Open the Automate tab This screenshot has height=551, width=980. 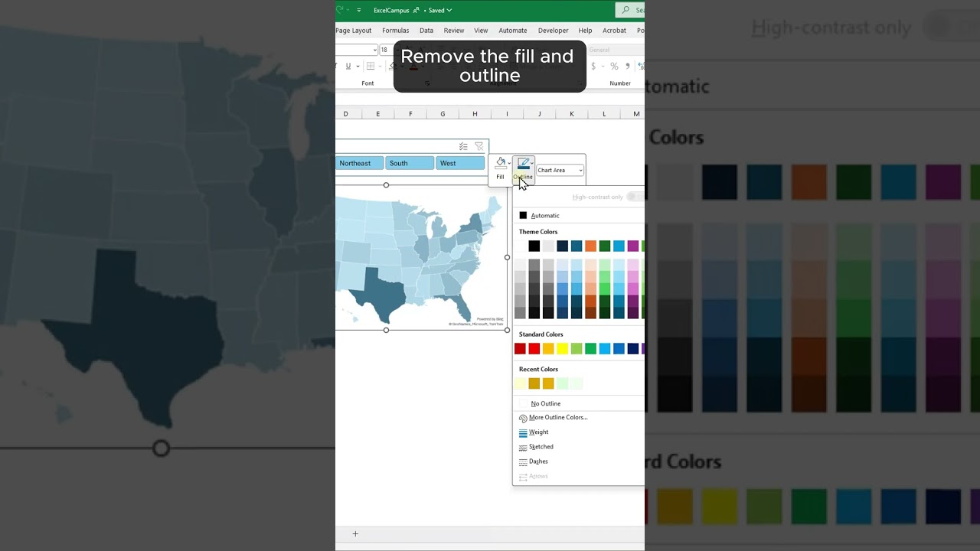[x=513, y=31]
